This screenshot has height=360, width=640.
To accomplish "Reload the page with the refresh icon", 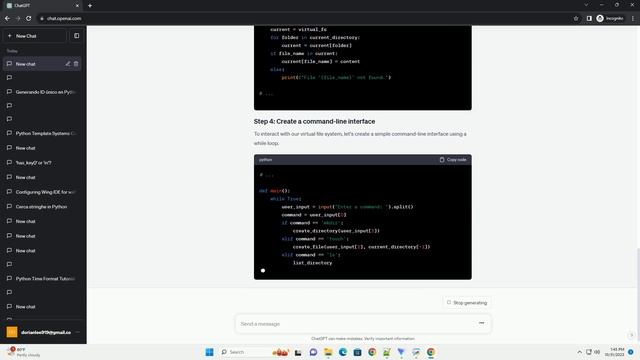I will [x=29, y=18].
